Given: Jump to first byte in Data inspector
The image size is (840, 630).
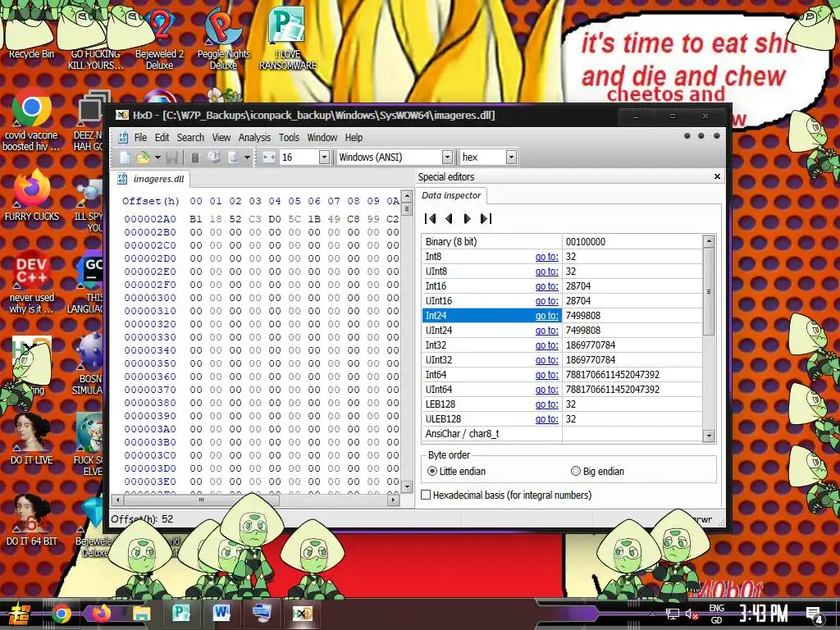Looking at the screenshot, I should [430, 218].
